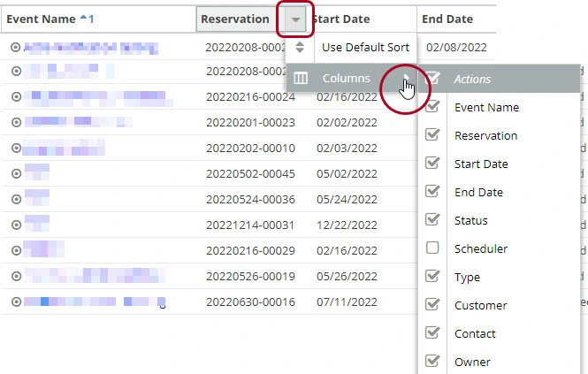This screenshot has width=588, height=374.
Task: Click target icon in row 20220201-00023
Action: [x=16, y=122]
